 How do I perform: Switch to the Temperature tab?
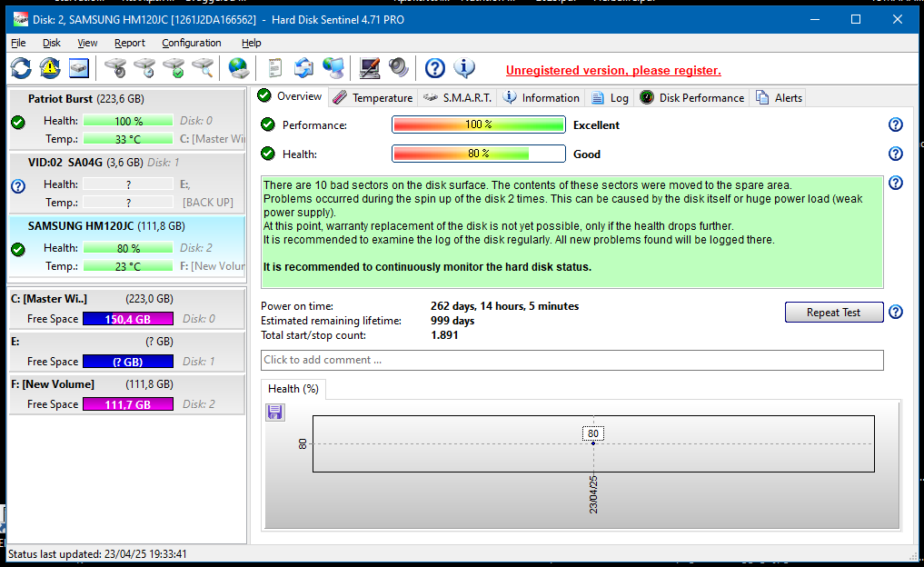373,98
